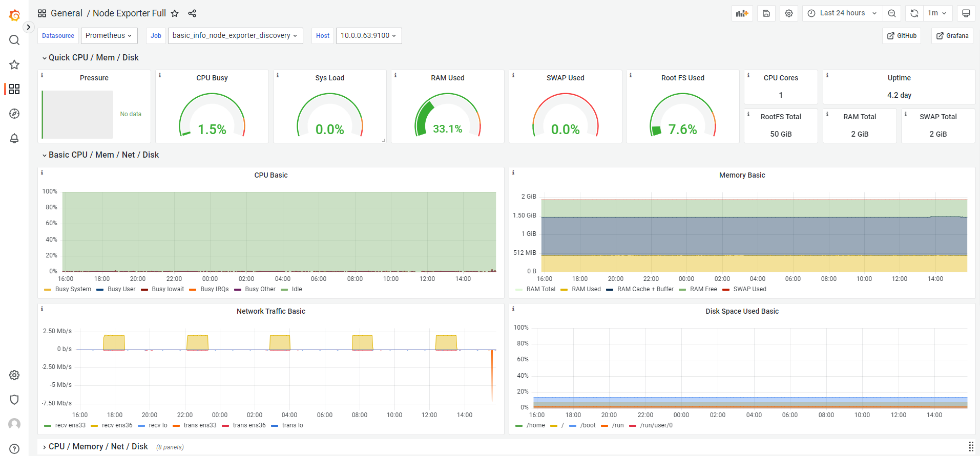The image size is (980, 456).
Task: Click the Datasource variable label
Action: coord(58,36)
